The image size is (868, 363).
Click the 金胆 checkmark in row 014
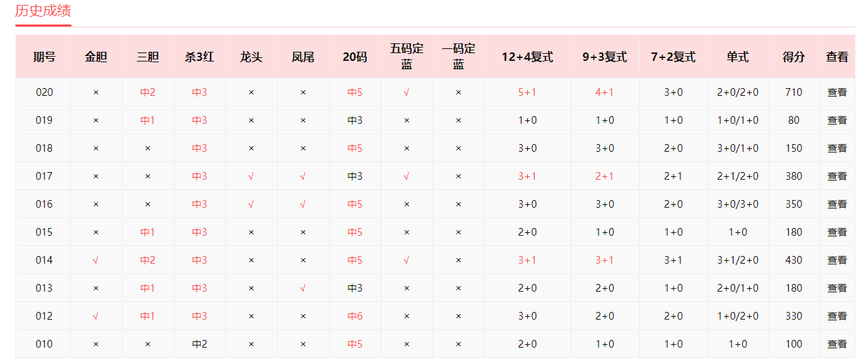(x=96, y=260)
